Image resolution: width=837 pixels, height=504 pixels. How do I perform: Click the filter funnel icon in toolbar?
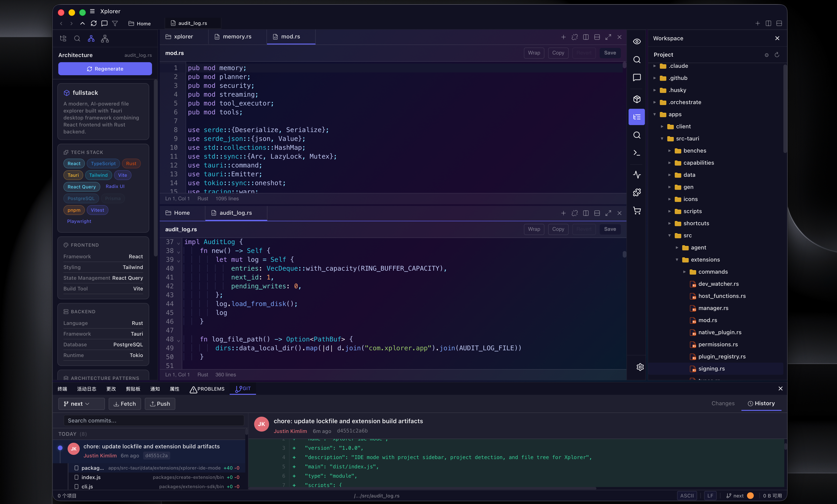pos(115,24)
